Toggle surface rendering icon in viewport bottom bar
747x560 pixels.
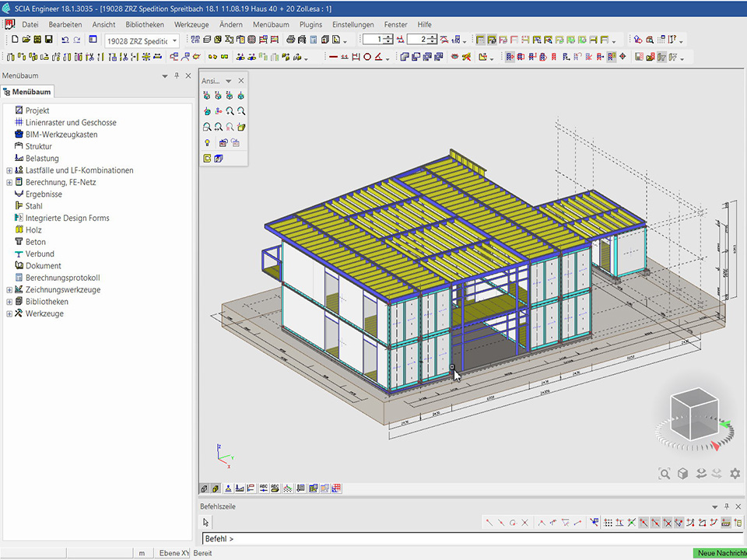pyautogui.click(x=216, y=488)
